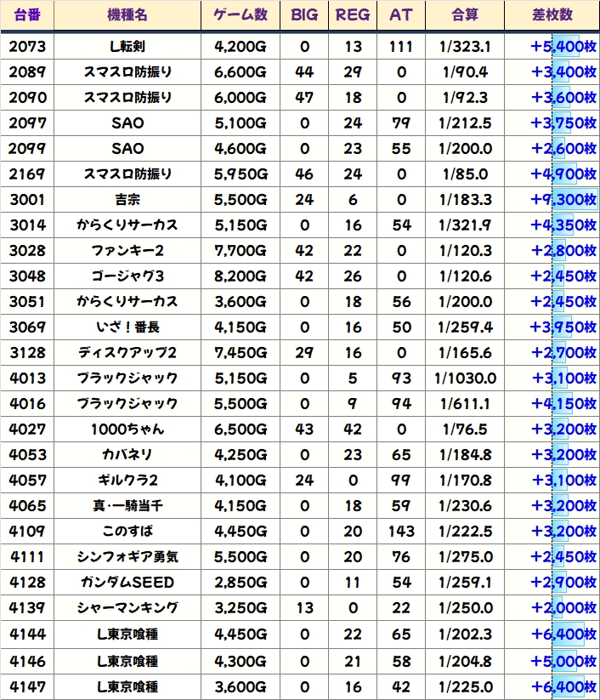This screenshot has width=600, height=700.
Task: Click the BIG column header
Action: pos(304,15)
